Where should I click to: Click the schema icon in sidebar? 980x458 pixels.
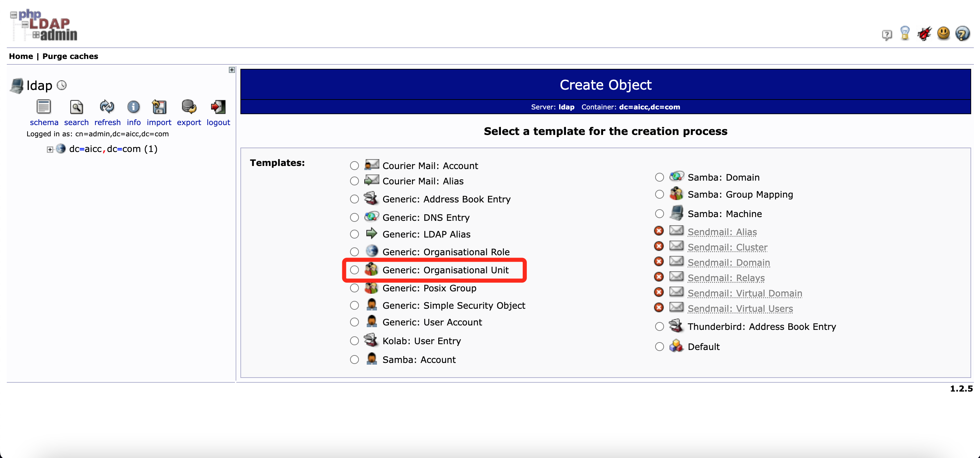pyautogui.click(x=43, y=107)
